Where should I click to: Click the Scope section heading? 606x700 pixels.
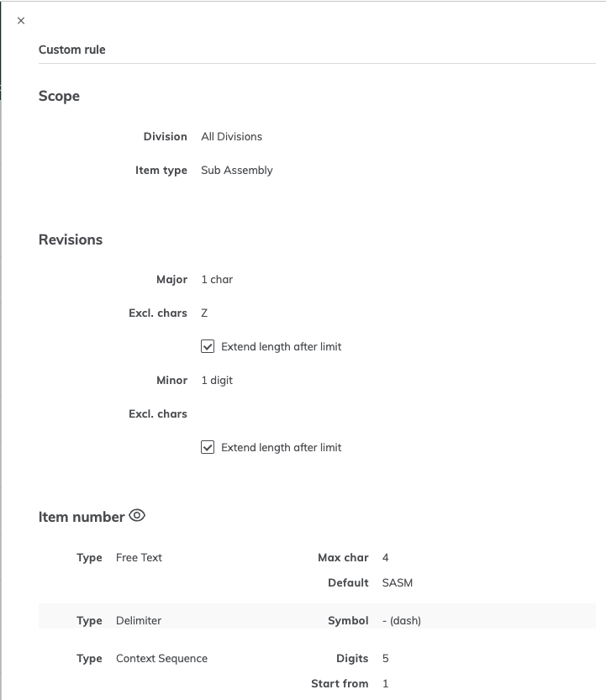tap(59, 96)
